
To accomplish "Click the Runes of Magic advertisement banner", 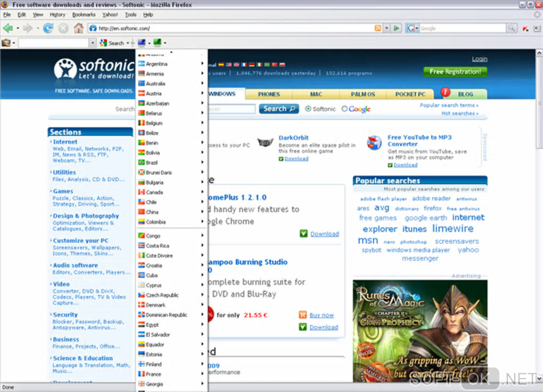I will pyautogui.click(x=420, y=331).
